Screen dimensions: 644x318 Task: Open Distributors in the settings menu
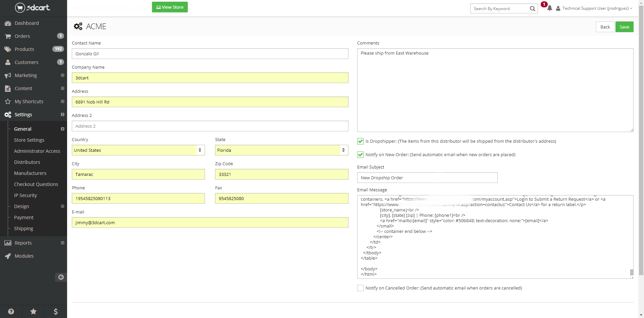[x=27, y=162]
